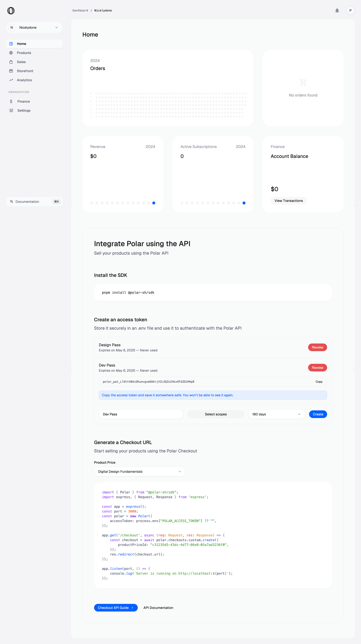Select Home in the sidebar
This screenshot has height=644, width=361.
(x=21, y=43)
